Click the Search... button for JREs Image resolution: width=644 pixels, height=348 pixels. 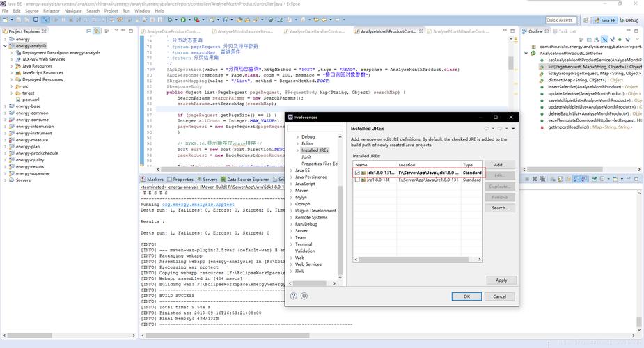[499, 208]
